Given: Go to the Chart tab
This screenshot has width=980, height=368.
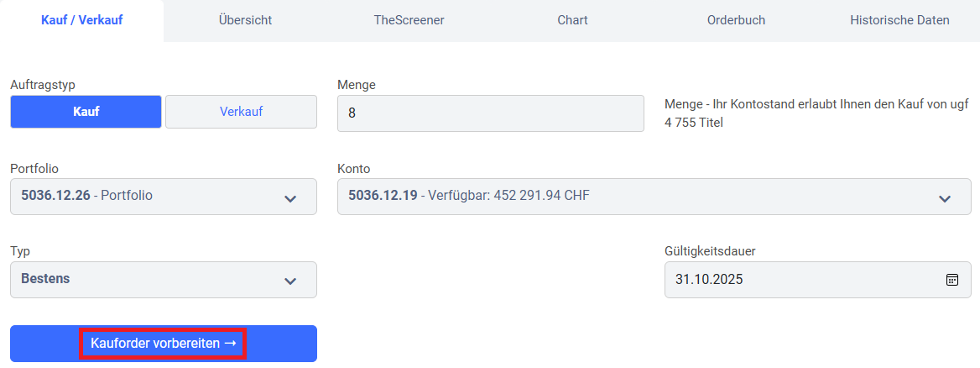Looking at the screenshot, I should [x=572, y=20].
